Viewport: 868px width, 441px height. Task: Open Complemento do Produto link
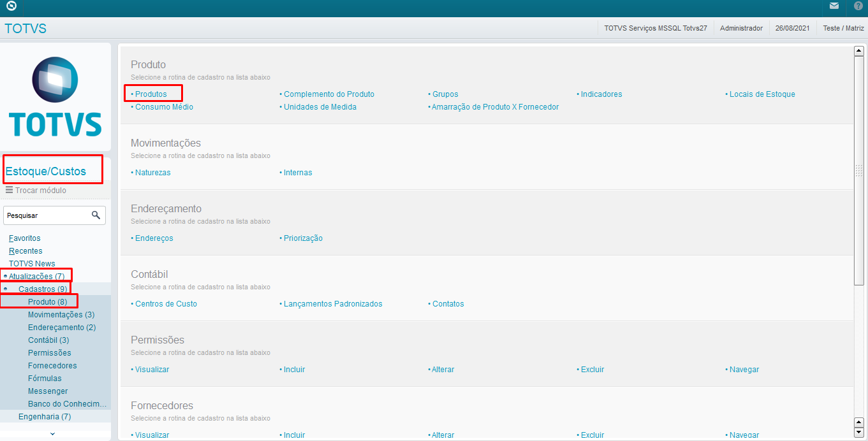328,94
